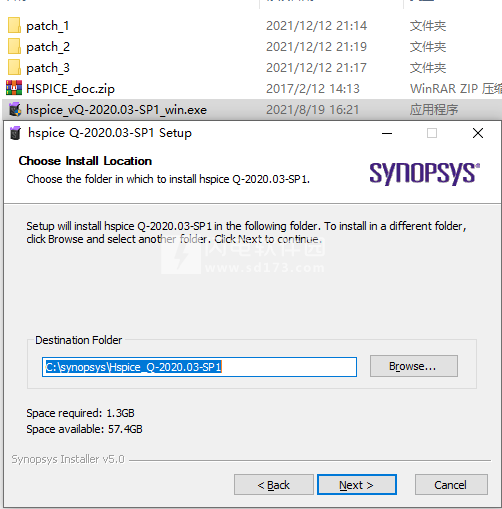
Task: Click the hspice_vQ-2020.03-SP1_win.exe installer icon
Action: coord(15,109)
